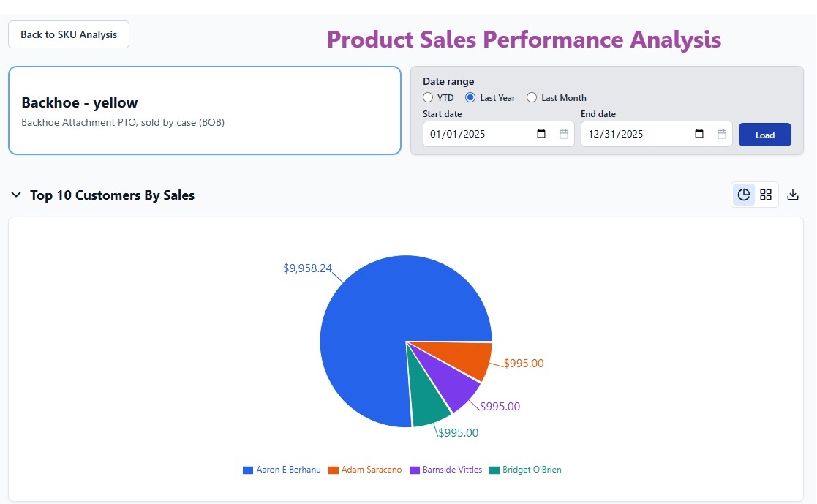
Task: Click the purple $995.00 chart label
Action: tap(500, 407)
